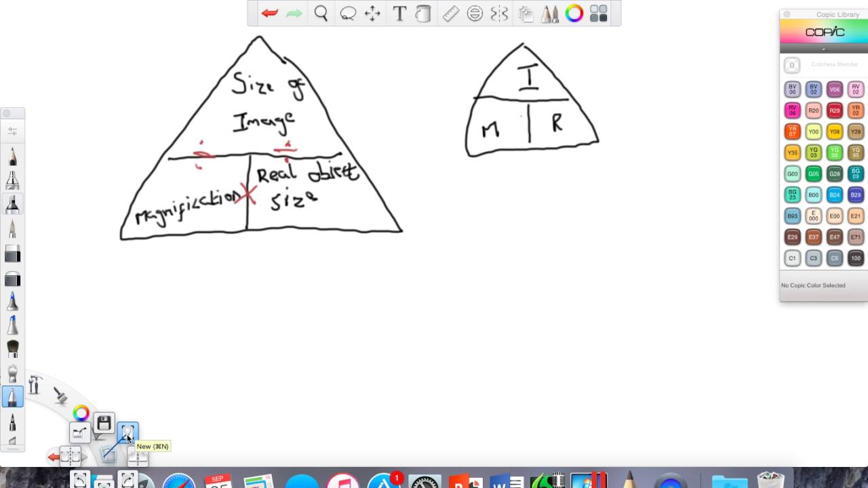Open the Layers editor icon
This screenshot has height=488, width=868.
(x=525, y=14)
